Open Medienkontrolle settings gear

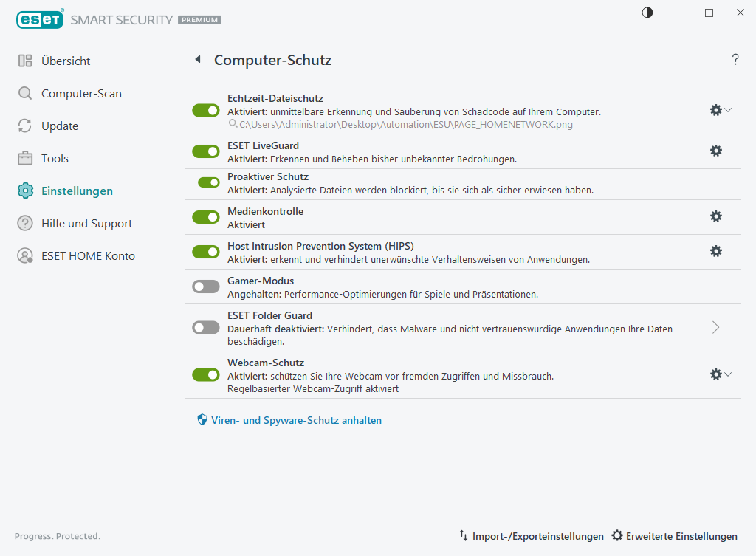[x=715, y=216]
